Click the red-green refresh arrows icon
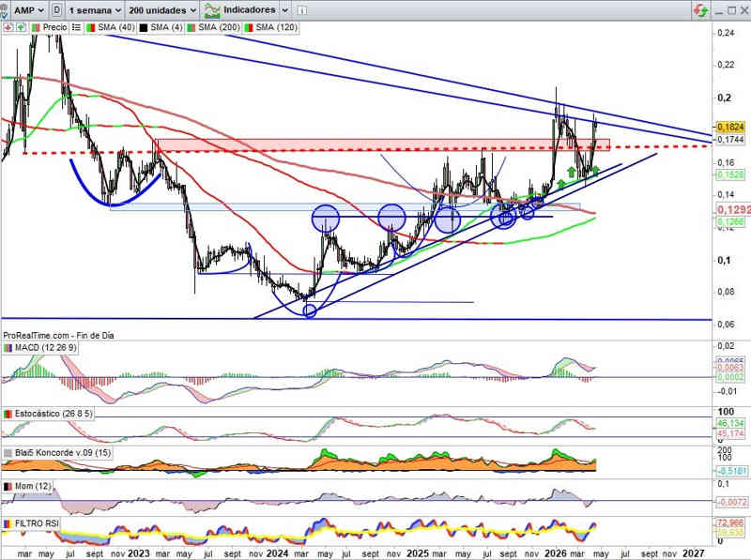The image size is (751, 560). coord(700,10)
